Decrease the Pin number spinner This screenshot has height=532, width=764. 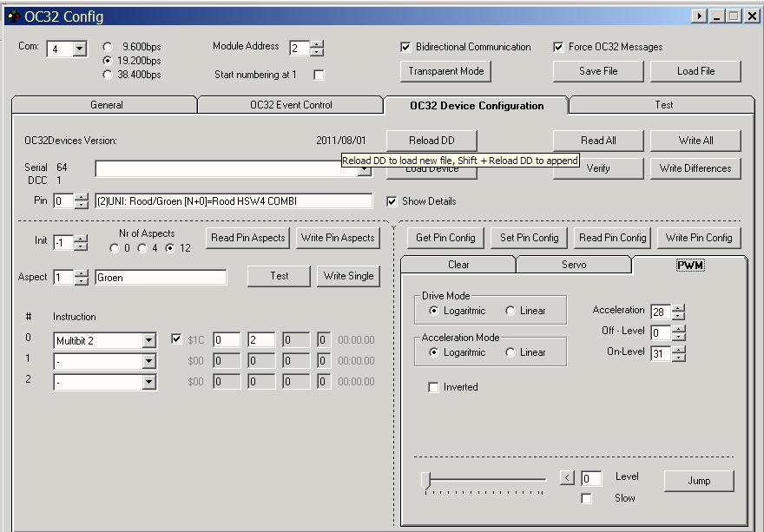(x=82, y=205)
